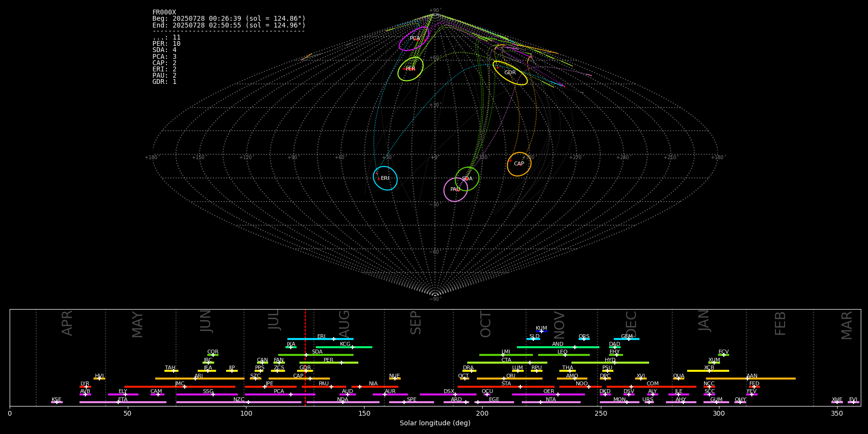Click the -30 latitude label on map
Screen dimensions: 868x434
coord(434,205)
